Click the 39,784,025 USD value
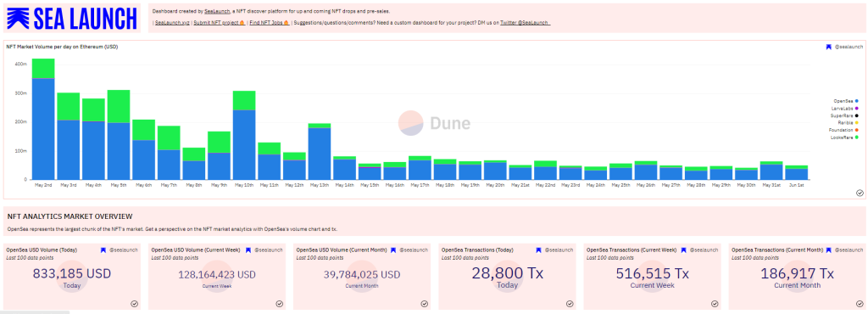Viewport: 868px width, 314px height. tap(362, 274)
